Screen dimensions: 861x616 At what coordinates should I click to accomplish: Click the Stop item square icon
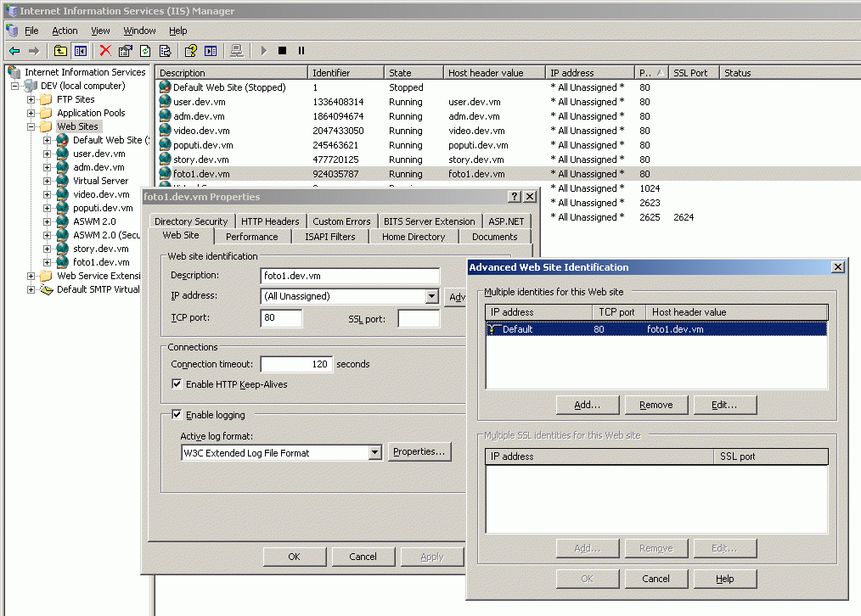pos(282,51)
